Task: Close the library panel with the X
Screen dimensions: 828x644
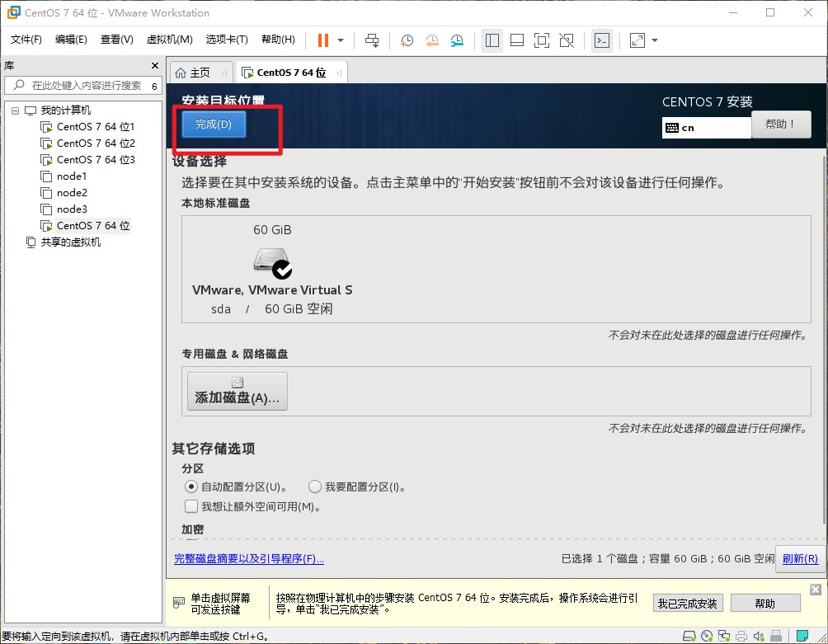Action: (x=155, y=65)
